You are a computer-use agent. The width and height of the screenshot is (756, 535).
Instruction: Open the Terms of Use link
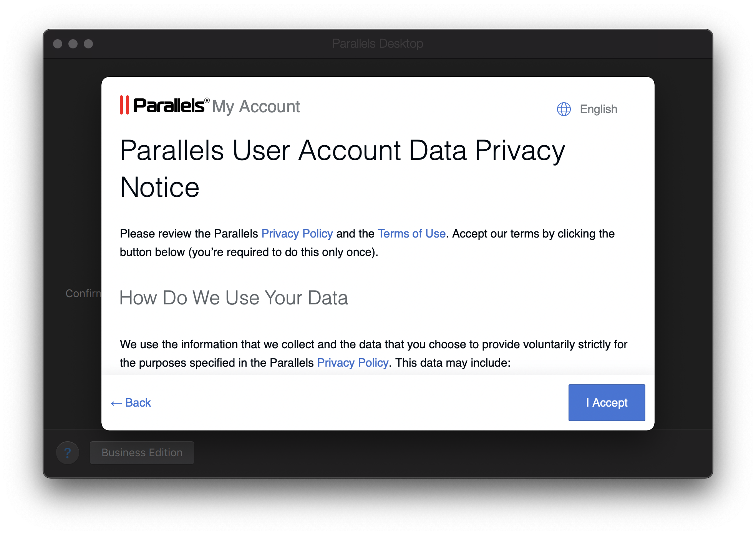coord(411,234)
